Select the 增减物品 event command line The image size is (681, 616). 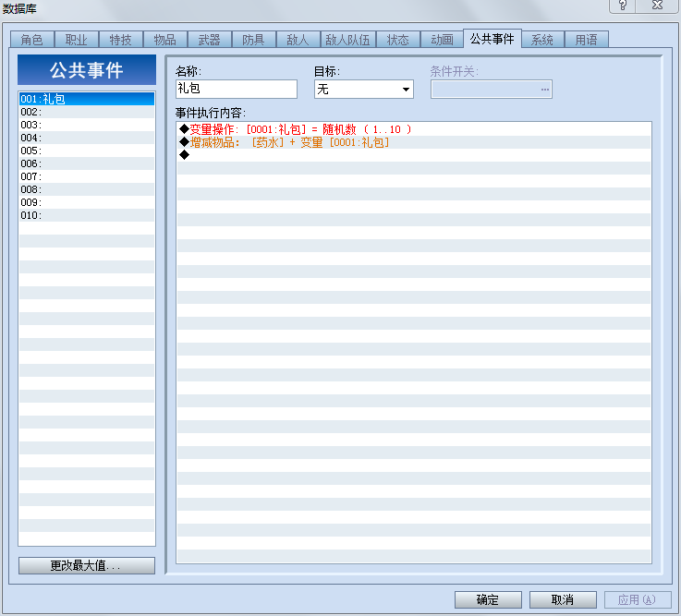coord(414,142)
